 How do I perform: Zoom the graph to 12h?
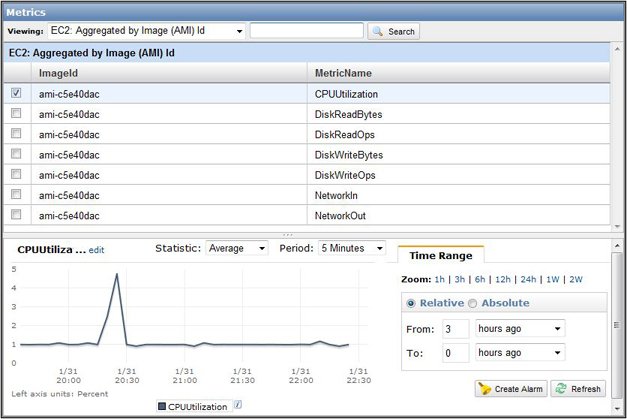click(x=503, y=279)
